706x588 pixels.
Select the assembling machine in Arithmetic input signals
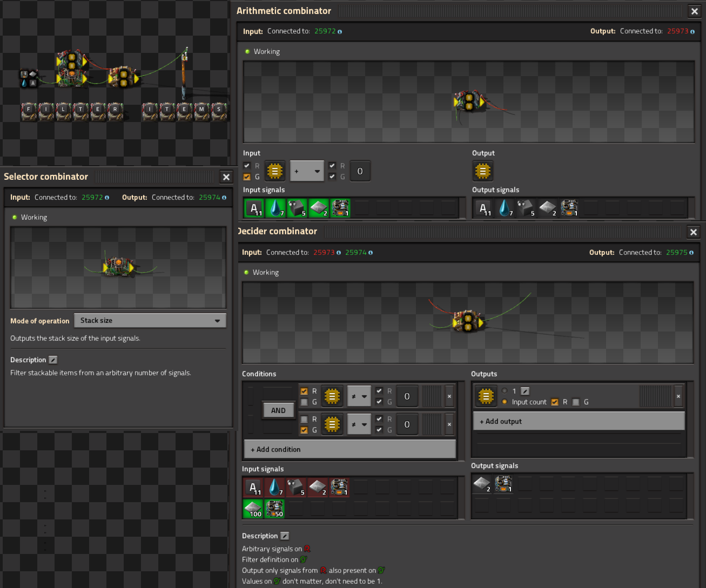340,208
